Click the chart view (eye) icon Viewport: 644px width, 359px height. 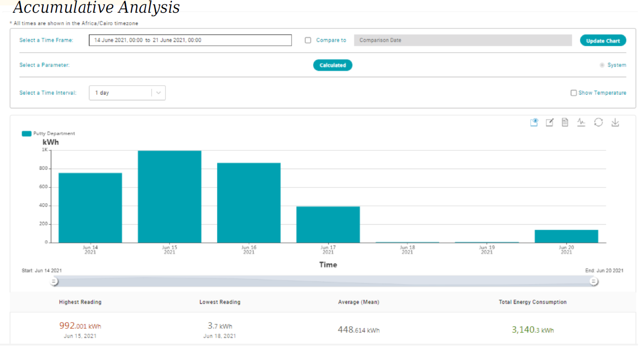(534, 122)
